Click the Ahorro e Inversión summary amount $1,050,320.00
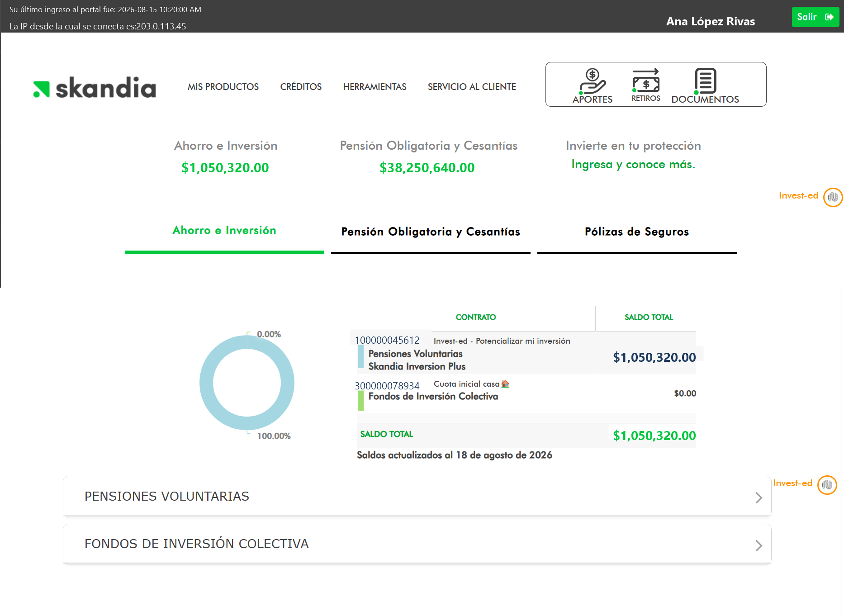844x616 pixels. pos(225,168)
